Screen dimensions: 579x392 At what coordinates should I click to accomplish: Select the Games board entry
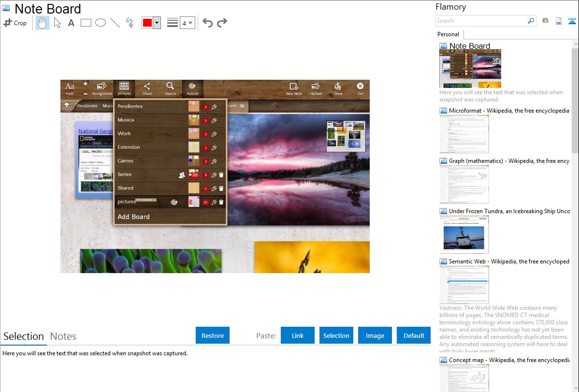170,161
